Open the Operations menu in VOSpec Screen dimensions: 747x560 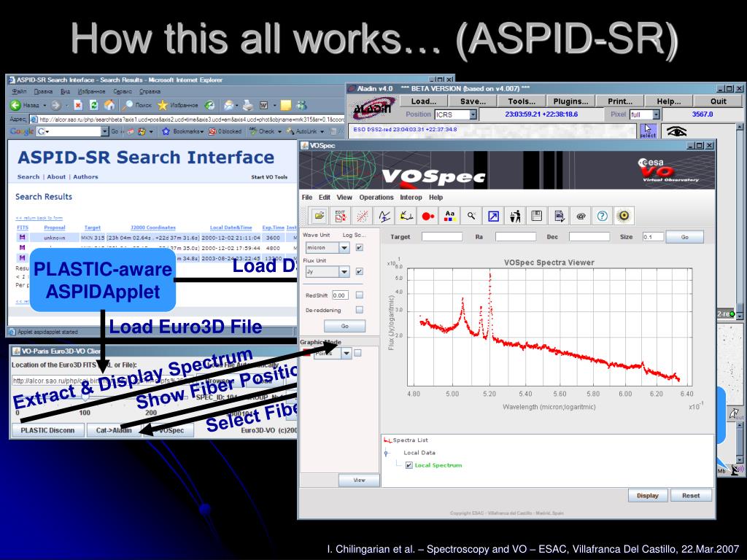click(x=376, y=197)
